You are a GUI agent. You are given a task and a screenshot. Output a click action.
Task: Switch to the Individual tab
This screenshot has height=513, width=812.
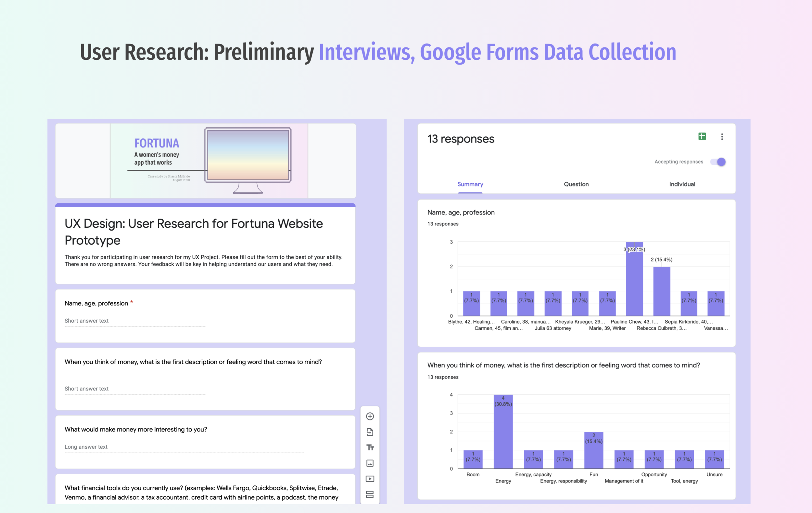tap(682, 184)
